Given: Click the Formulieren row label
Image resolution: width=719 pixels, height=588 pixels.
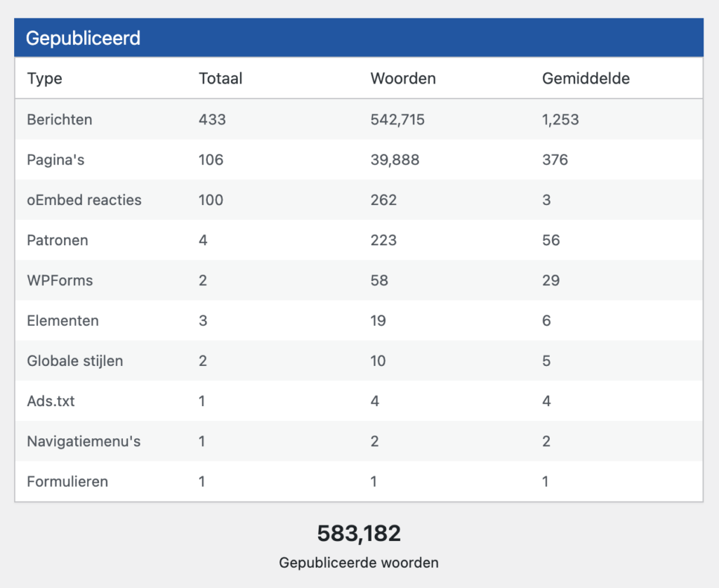Looking at the screenshot, I should tap(67, 482).
